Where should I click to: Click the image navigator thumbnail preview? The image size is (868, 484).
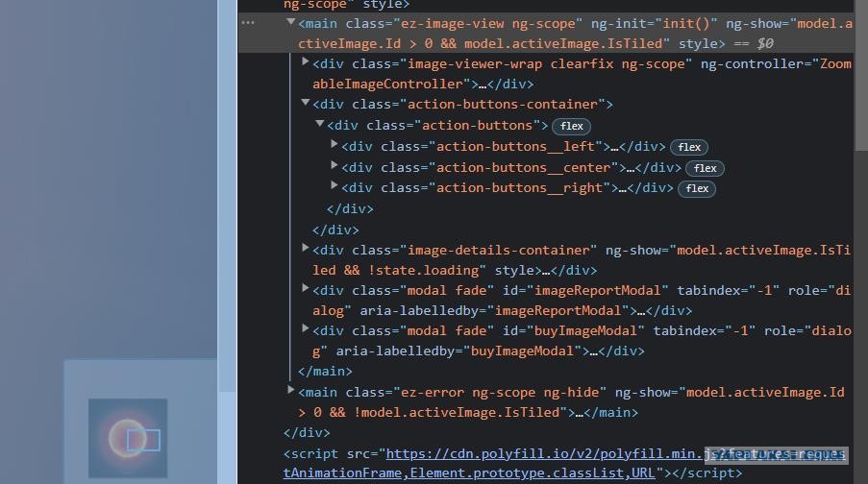click(x=128, y=438)
